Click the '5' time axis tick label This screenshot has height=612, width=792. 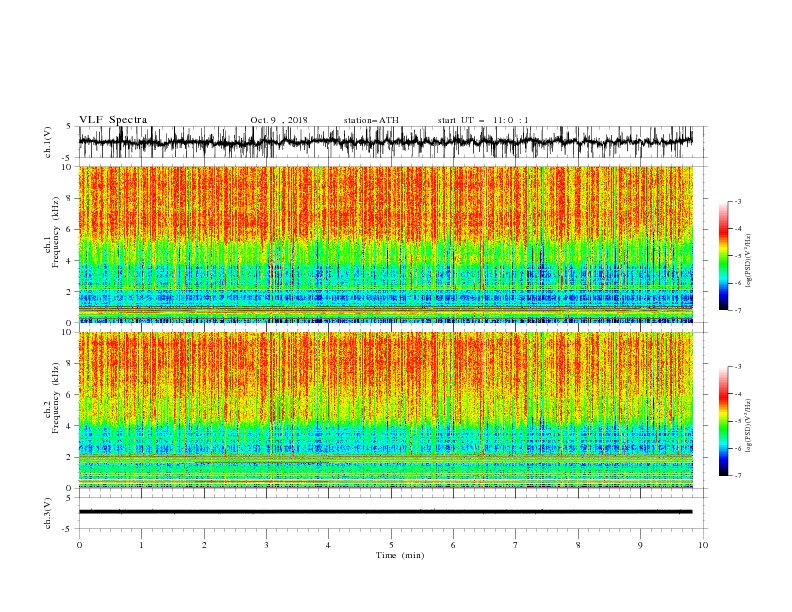[391, 545]
